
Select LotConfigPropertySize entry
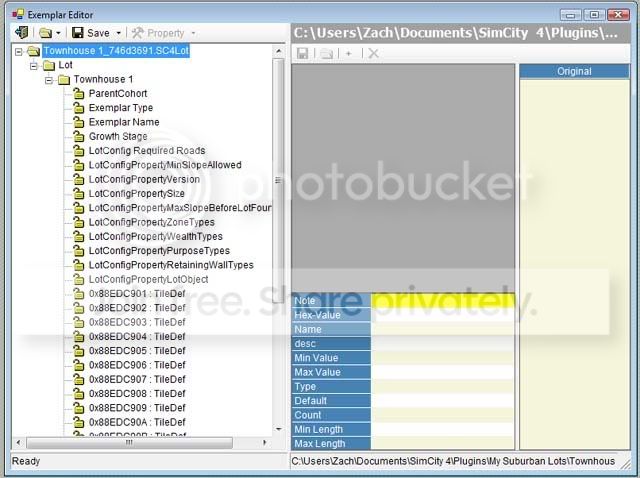(x=137, y=193)
